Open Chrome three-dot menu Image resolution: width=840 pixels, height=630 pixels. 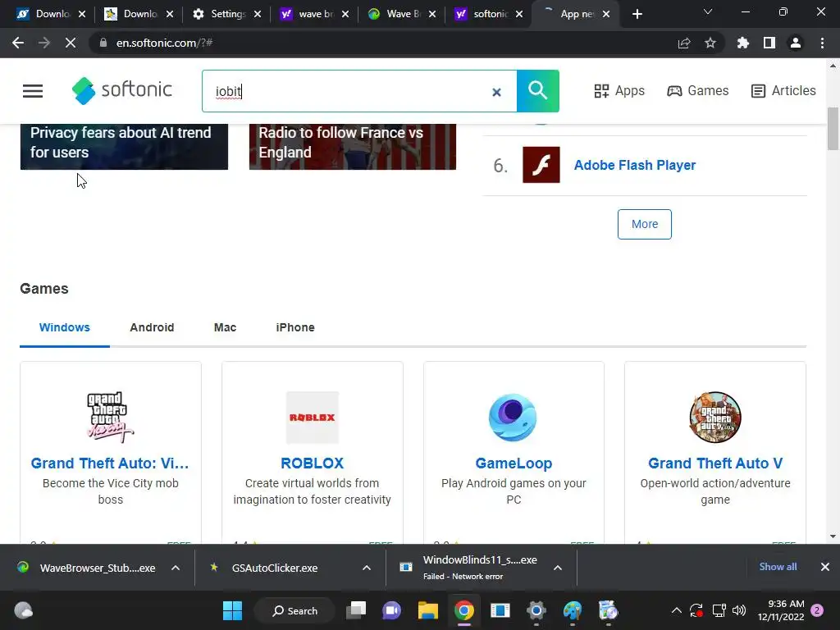(822, 43)
